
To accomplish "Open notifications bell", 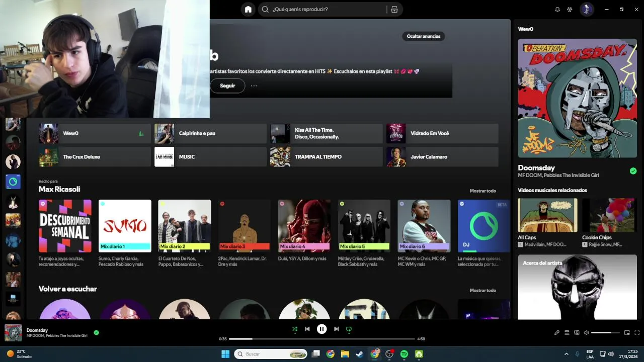I will point(557,10).
